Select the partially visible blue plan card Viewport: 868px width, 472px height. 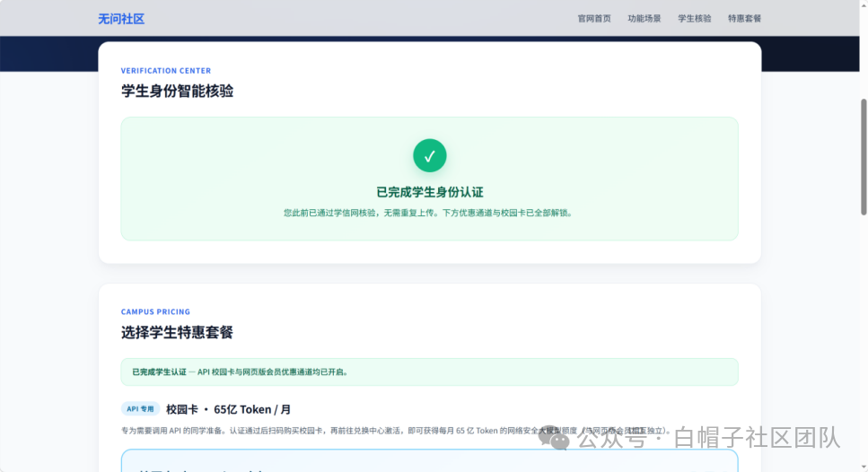(430, 460)
